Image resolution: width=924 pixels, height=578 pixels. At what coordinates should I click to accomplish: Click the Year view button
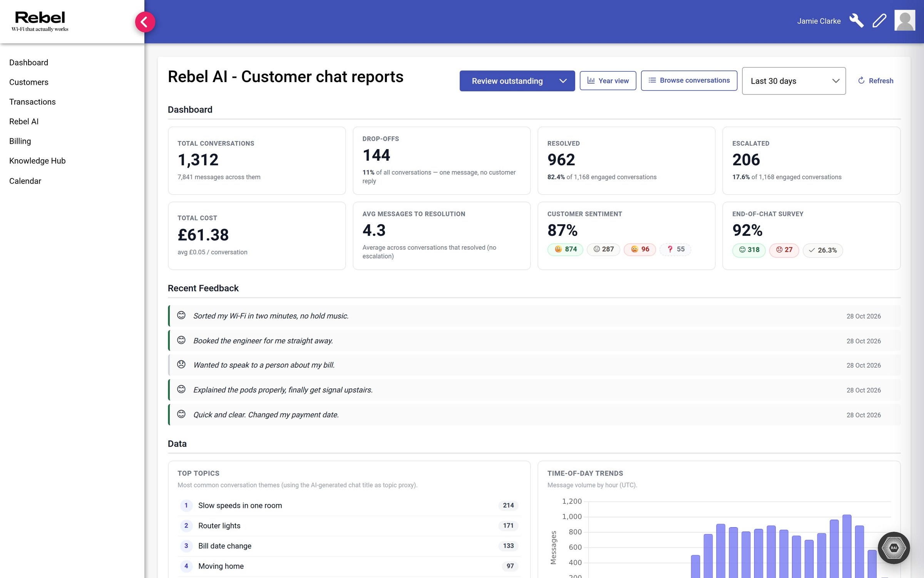[608, 81]
